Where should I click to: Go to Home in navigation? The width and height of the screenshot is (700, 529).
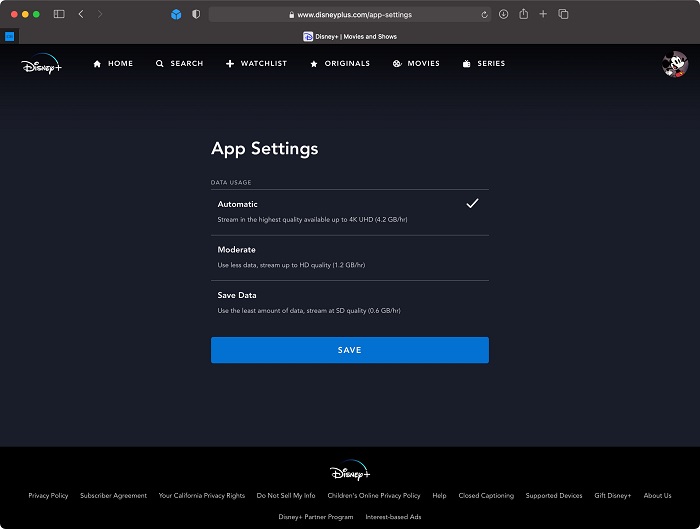[x=113, y=63]
